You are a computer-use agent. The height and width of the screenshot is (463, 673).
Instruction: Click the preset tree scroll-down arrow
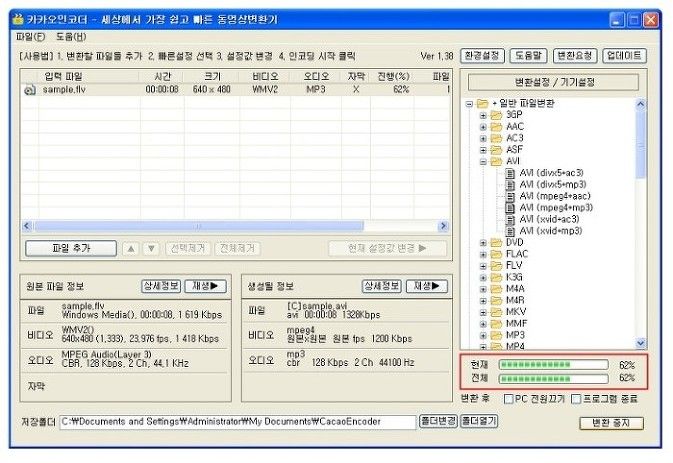coord(640,343)
